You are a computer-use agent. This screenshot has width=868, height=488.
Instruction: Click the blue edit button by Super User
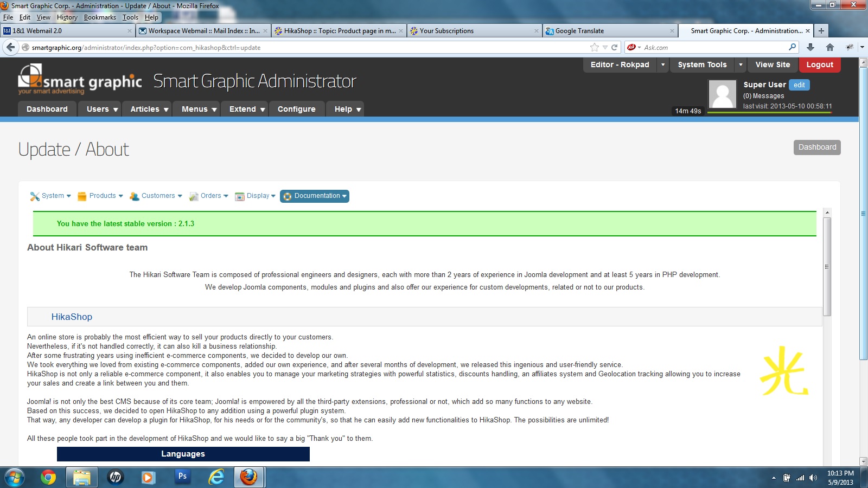(799, 85)
